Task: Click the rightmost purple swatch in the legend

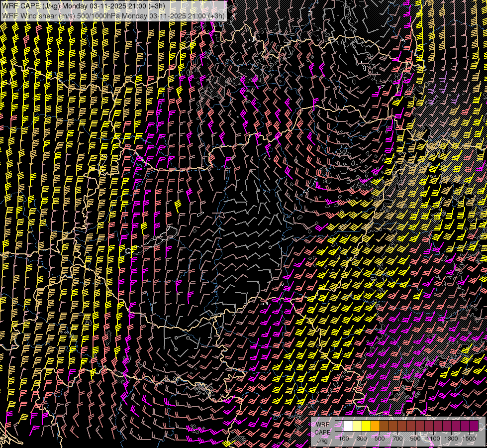Action: [x=474, y=426]
